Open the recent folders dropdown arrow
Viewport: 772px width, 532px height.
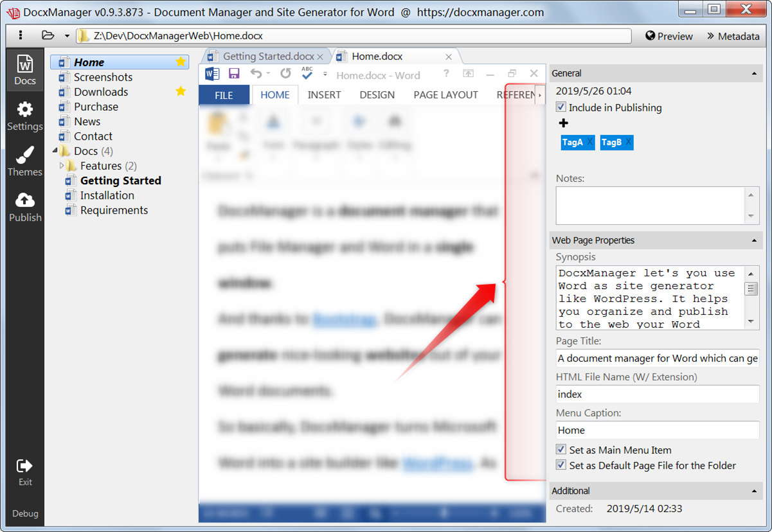tap(66, 36)
